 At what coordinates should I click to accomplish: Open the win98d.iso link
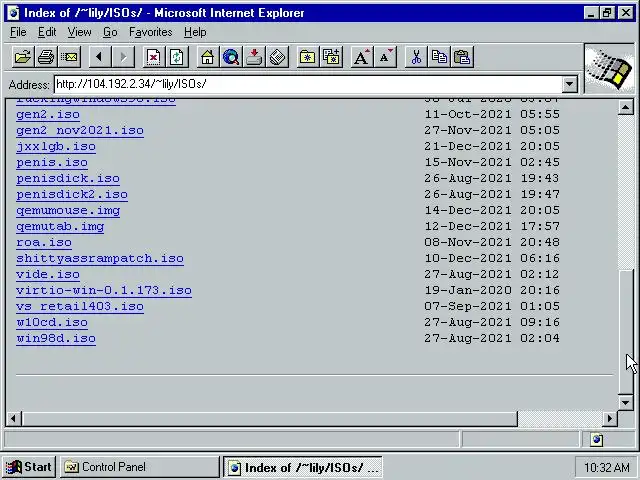[56, 338]
